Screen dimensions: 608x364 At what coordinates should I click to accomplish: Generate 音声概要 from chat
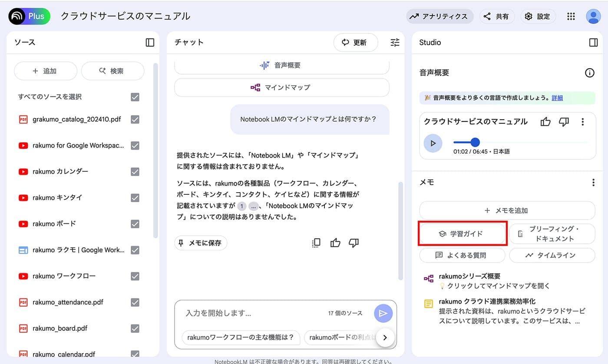282,66
